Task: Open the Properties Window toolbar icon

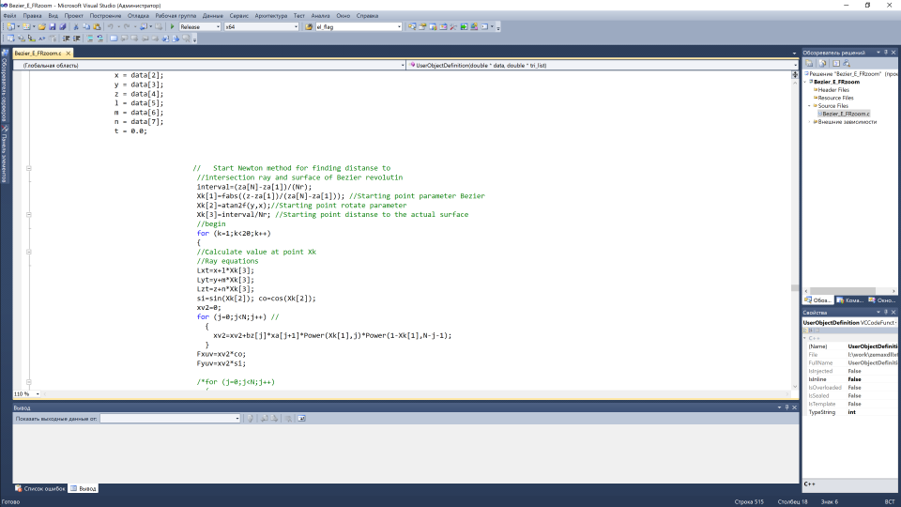Action: coord(422,27)
